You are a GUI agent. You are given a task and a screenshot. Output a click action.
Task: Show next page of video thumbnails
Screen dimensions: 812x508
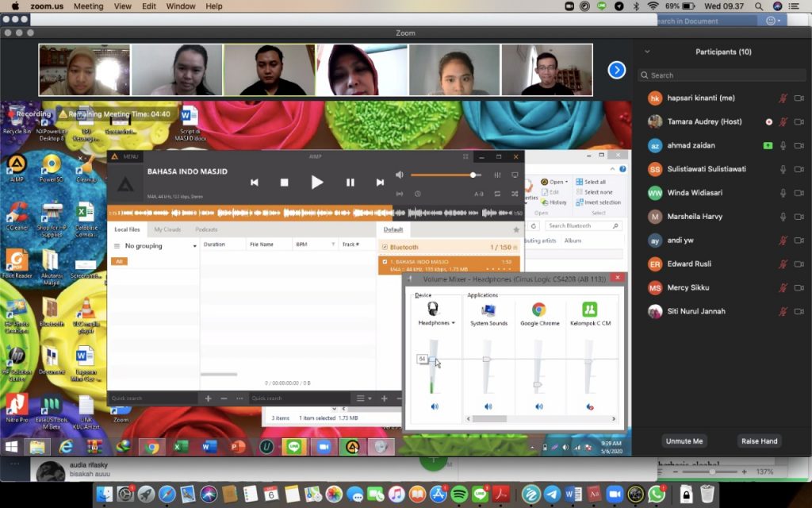point(616,70)
